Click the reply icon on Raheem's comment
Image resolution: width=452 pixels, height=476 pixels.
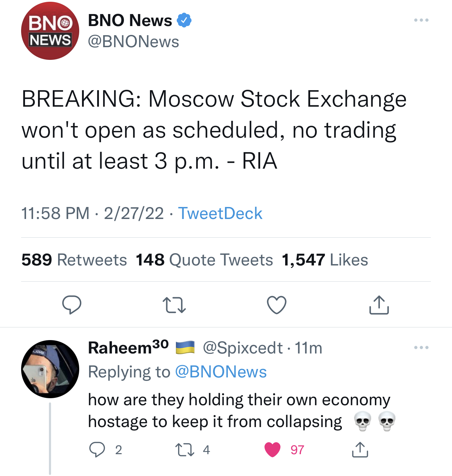click(x=97, y=450)
